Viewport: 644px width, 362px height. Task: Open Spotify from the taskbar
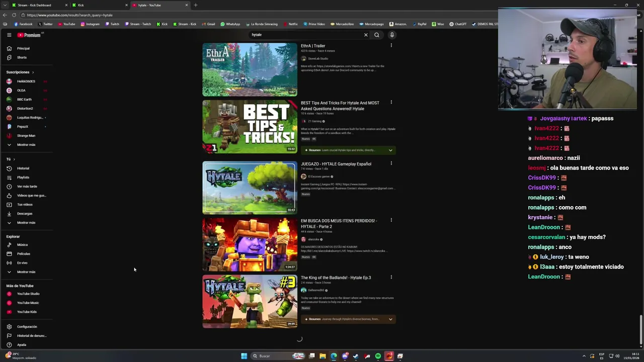[378, 356]
